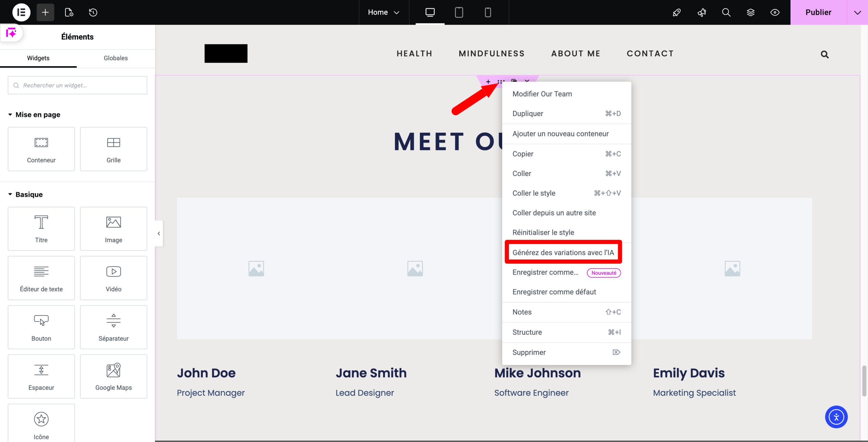Choose Copier from context menu
Image resolution: width=868 pixels, height=442 pixels.
pyautogui.click(x=566, y=154)
